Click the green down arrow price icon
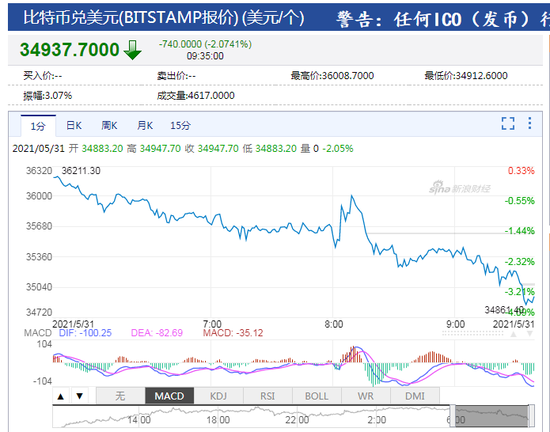Viewport: 550px width, 432px height. (x=133, y=50)
